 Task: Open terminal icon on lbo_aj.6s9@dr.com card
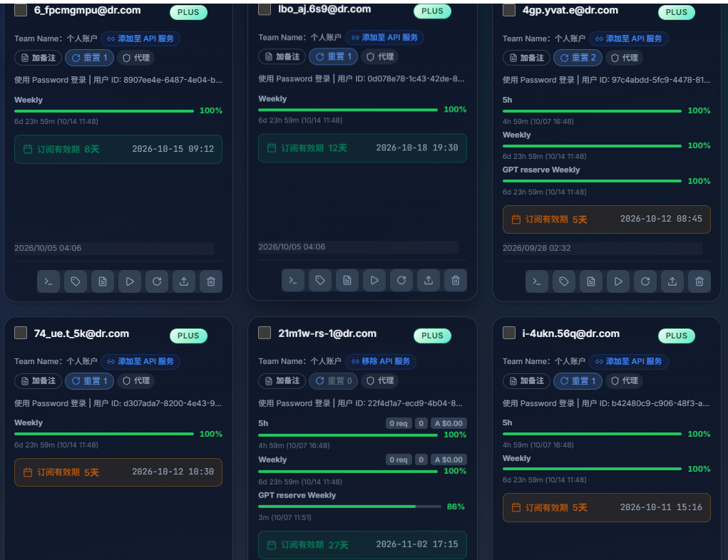(293, 280)
